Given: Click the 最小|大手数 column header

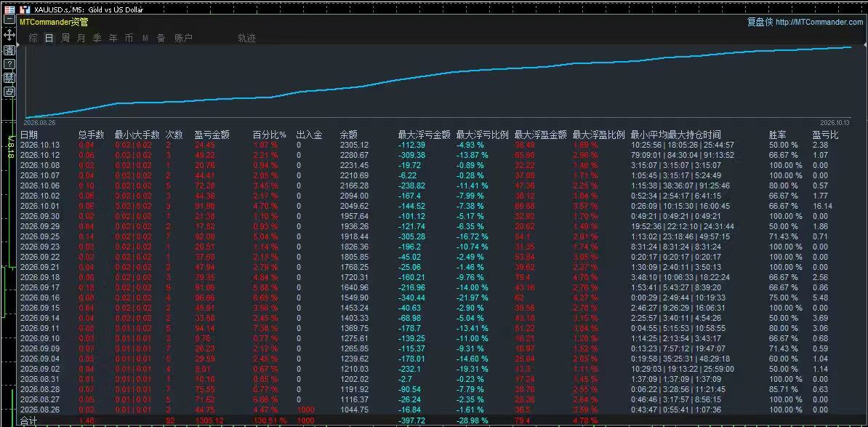Looking at the screenshot, I should 137,135.
